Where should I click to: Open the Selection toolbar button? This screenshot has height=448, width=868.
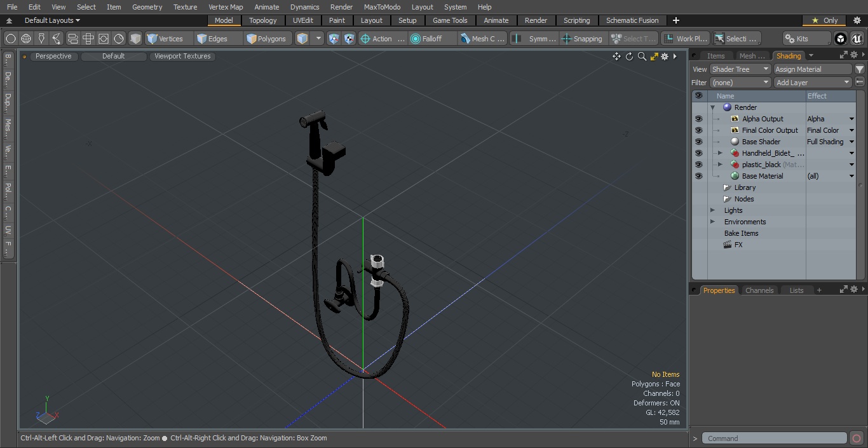(x=736, y=39)
